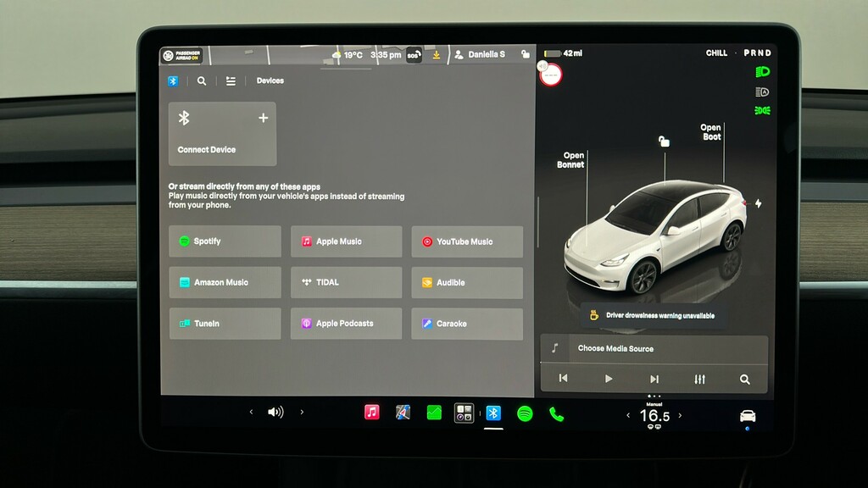Image resolution: width=868 pixels, height=488 pixels.
Task: Open the software download arrow icon
Action: (x=437, y=55)
